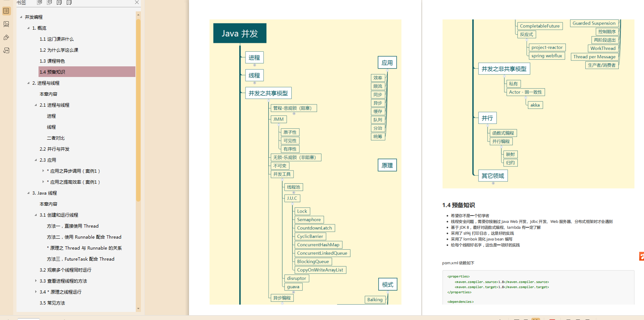Image resolution: width=644 pixels, height=320 pixels.
Task: Open the annotations pen sidebar icon
Action: (x=6, y=37)
